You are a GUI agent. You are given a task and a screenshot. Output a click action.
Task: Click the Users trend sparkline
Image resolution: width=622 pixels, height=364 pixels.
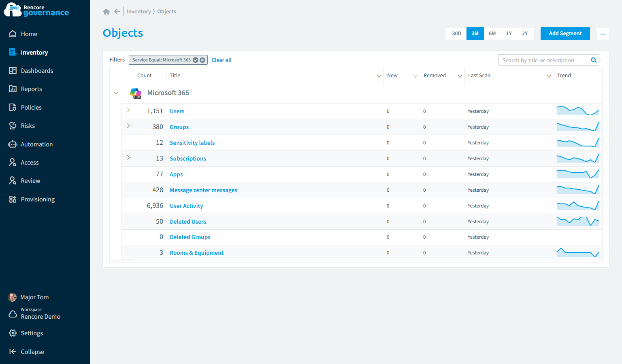click(578, 111)
